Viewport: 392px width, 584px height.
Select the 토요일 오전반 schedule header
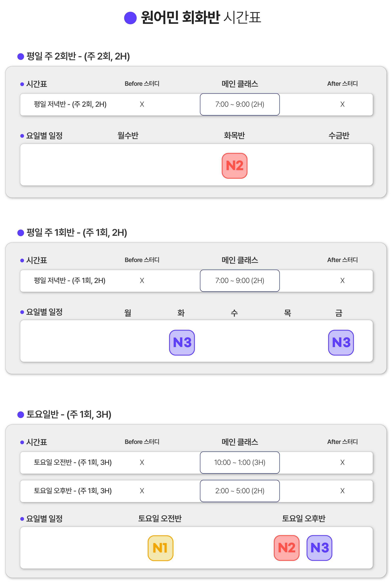point(160,518)
